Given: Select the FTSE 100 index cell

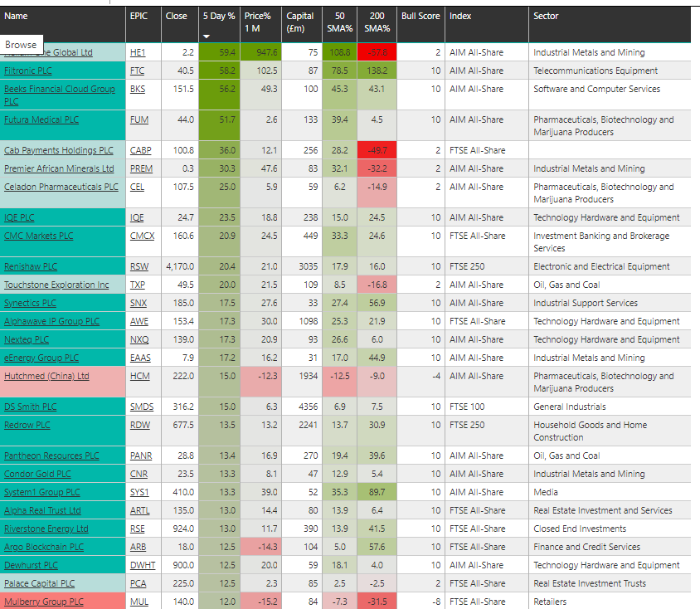Looking at the screenshot, I should click(487, 407).
